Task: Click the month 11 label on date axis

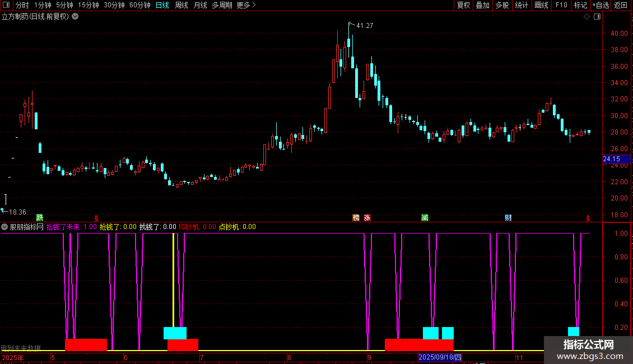Action: pos(519,357)
